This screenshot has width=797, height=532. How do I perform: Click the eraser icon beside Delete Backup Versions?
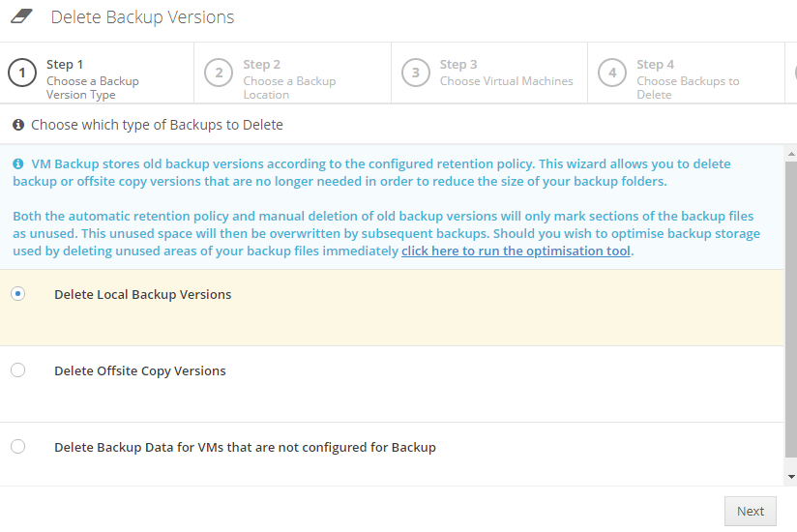(x=22, y=16)
